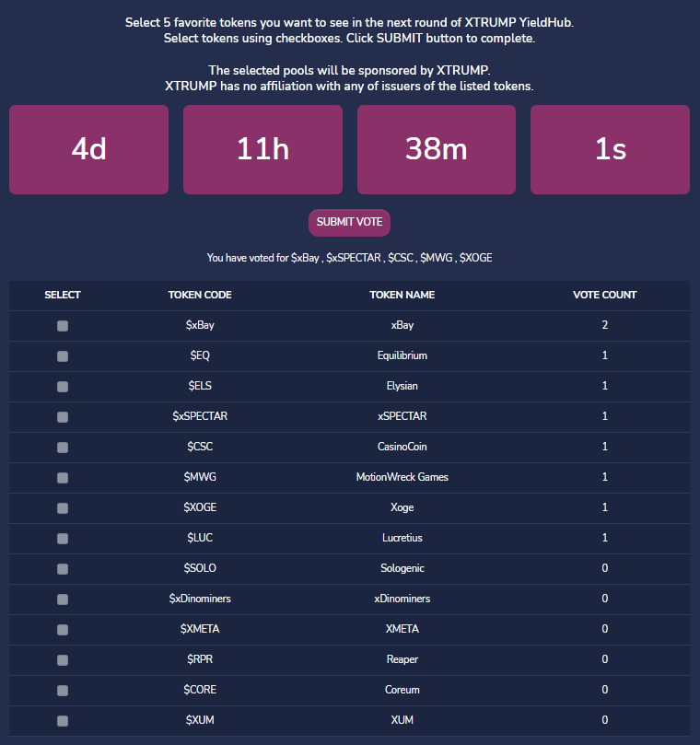Click the token code $CORE
700x745 pixels.
click(x=200, y=690)
